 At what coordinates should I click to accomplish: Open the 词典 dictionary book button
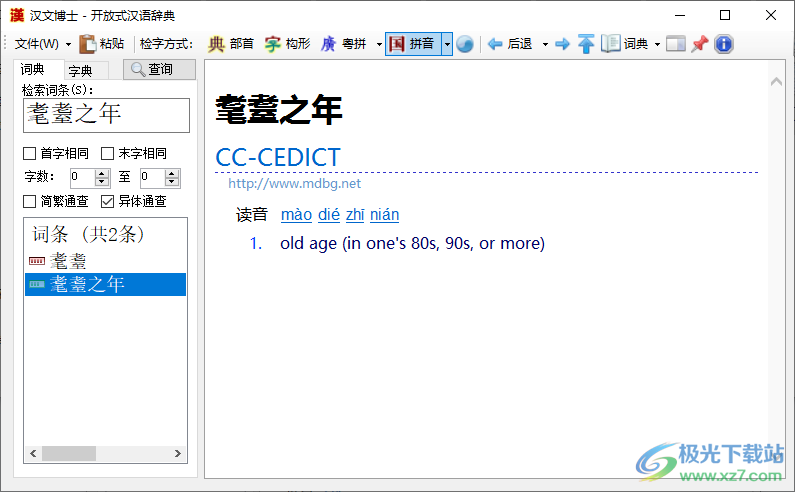pyautogui.click(x=625, y=44)
